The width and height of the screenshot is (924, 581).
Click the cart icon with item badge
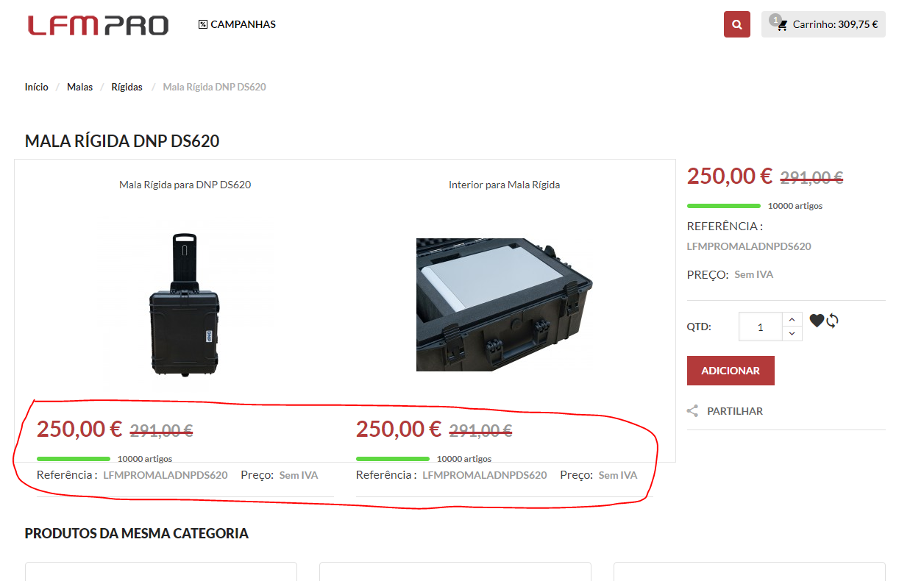(779, 23)
